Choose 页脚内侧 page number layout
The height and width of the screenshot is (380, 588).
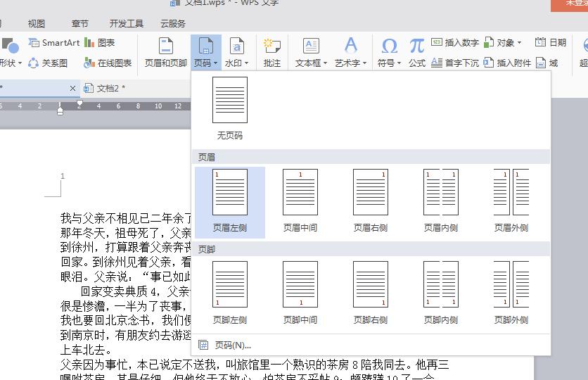click(x=441, y=293)
